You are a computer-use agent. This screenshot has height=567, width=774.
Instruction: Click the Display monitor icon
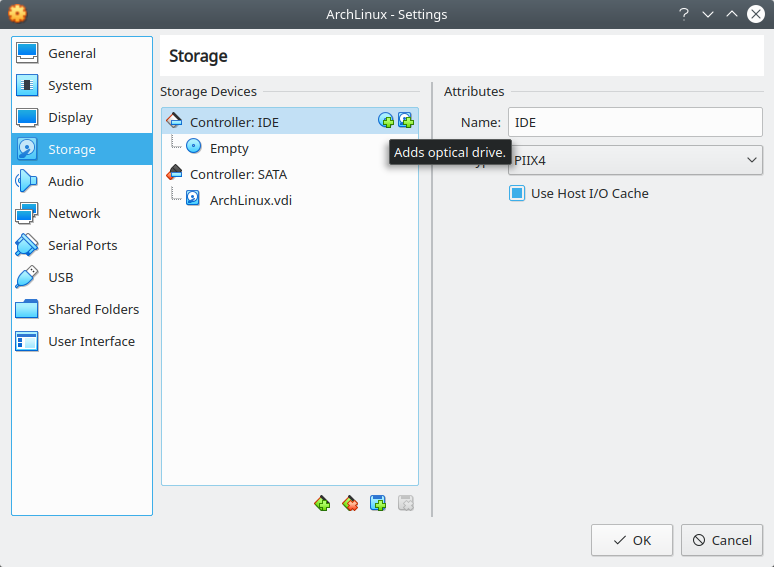point(27,117)
